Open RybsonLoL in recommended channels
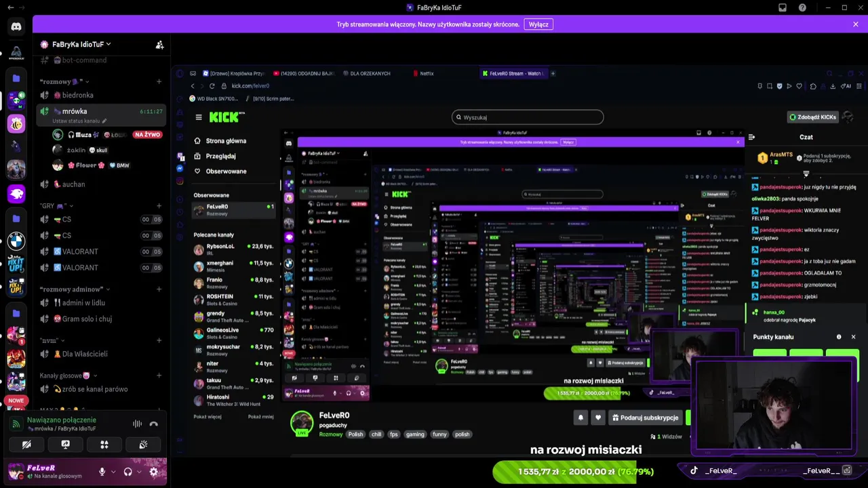 click(x=233, y=249)
